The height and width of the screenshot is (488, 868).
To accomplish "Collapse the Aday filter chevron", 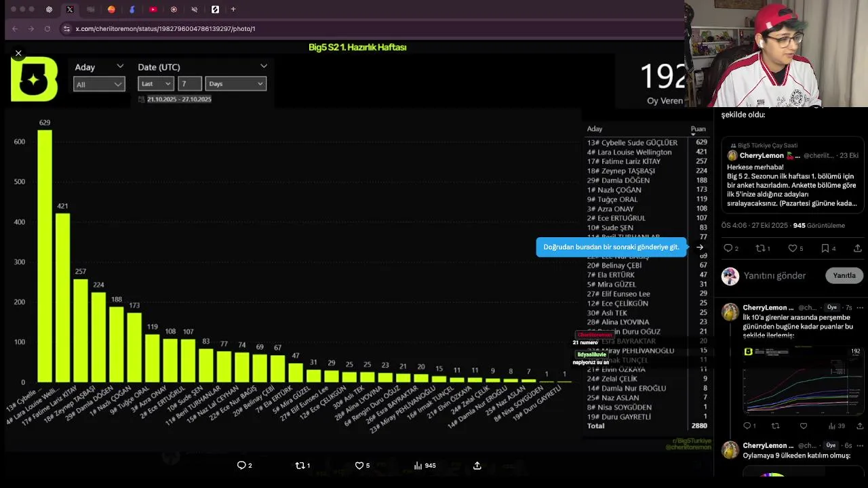I will 120,66.
